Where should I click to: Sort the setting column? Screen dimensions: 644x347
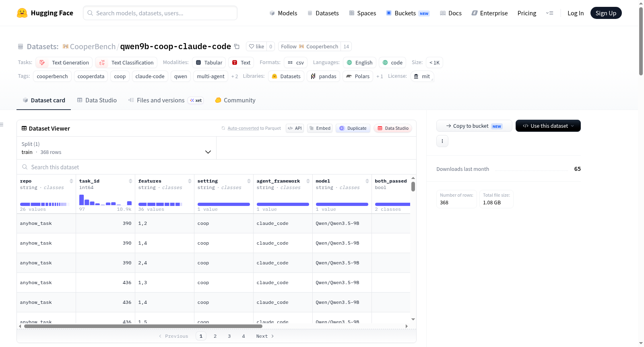[x=249, y=181]
